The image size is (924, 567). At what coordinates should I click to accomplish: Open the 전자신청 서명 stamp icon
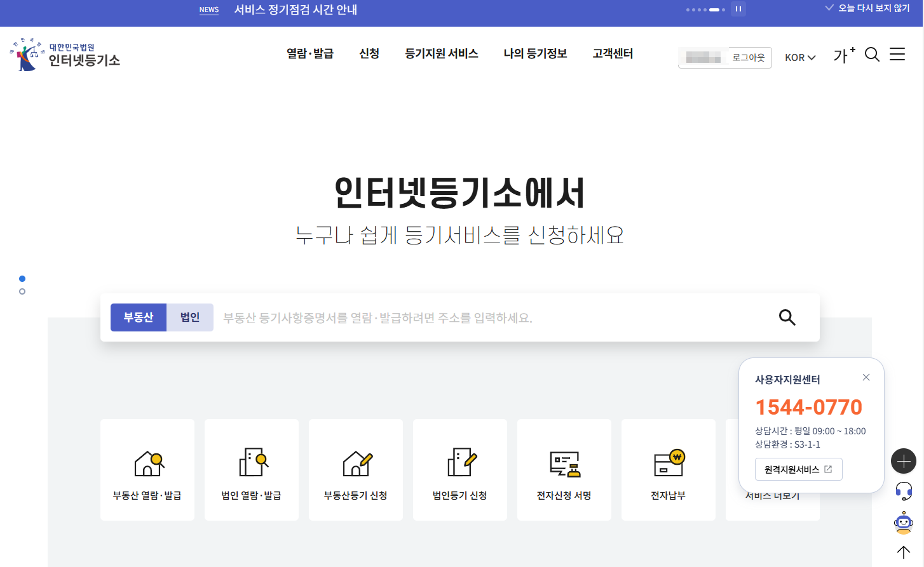pyautogui.click(x=565, y=464)
